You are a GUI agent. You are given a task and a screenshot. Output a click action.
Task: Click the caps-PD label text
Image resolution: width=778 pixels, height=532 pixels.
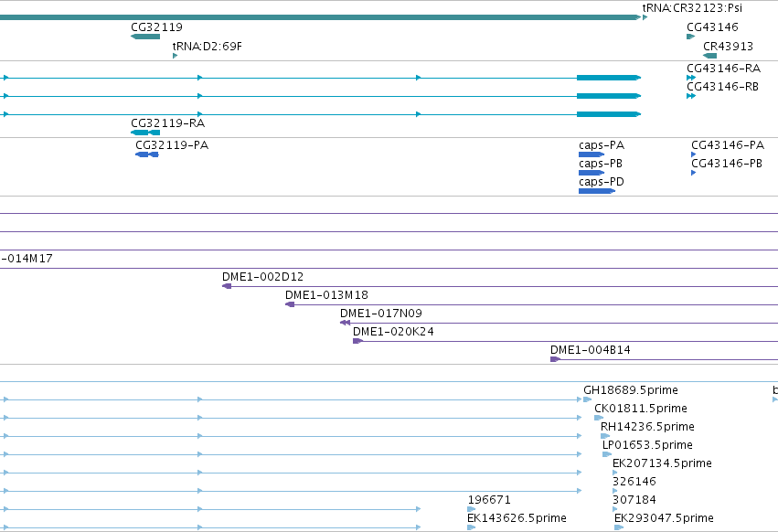tap(602, 182)
